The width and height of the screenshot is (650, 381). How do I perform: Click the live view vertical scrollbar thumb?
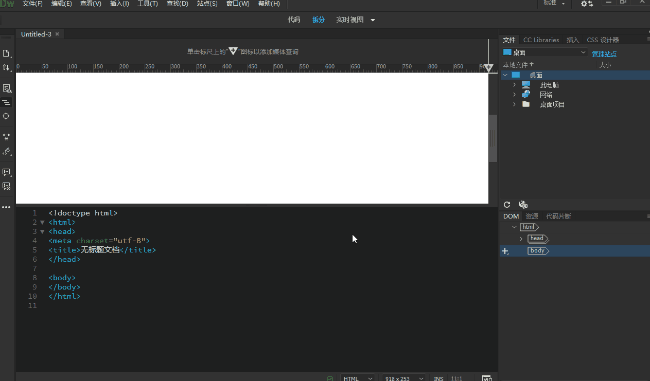click(493, 138)
